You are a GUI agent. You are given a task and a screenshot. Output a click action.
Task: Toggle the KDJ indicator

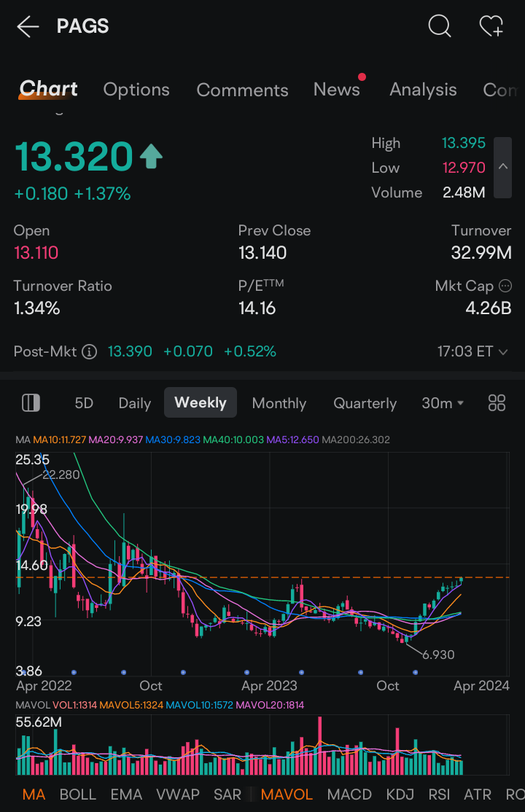(x=400, y=795)
